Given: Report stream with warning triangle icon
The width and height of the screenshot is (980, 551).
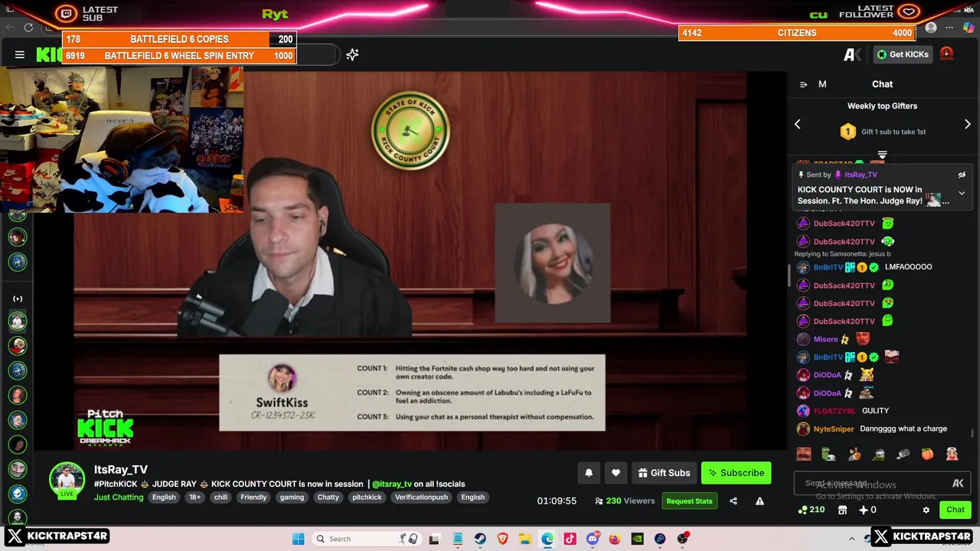Looking at the screenshot, I should point(759,501).
